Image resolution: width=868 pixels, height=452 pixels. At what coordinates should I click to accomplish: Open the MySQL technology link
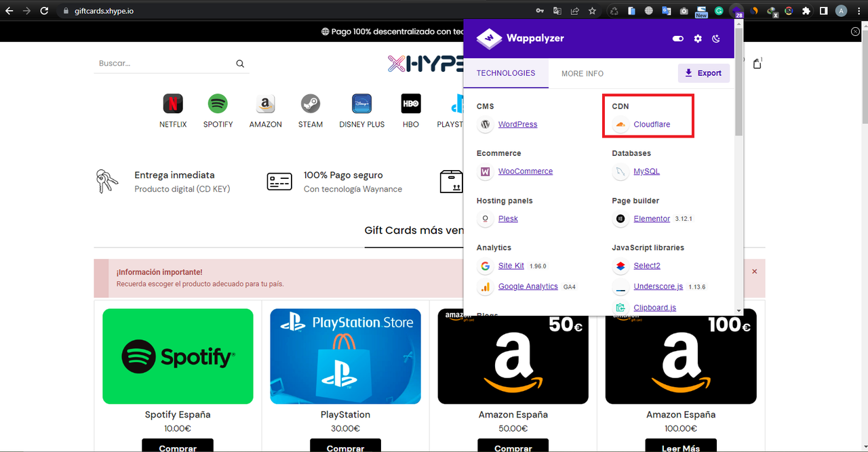(x=646, y=171)
